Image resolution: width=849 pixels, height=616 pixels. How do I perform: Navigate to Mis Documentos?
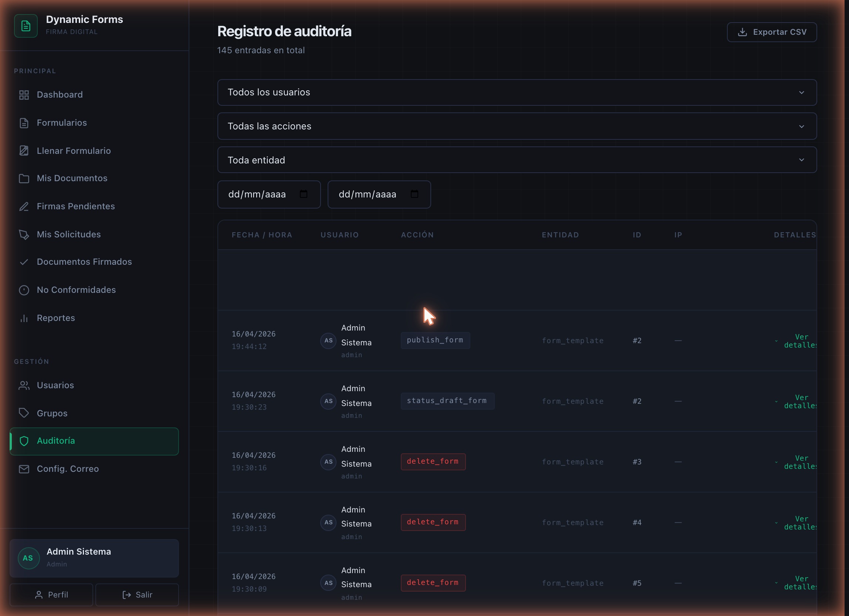point(94,179)
